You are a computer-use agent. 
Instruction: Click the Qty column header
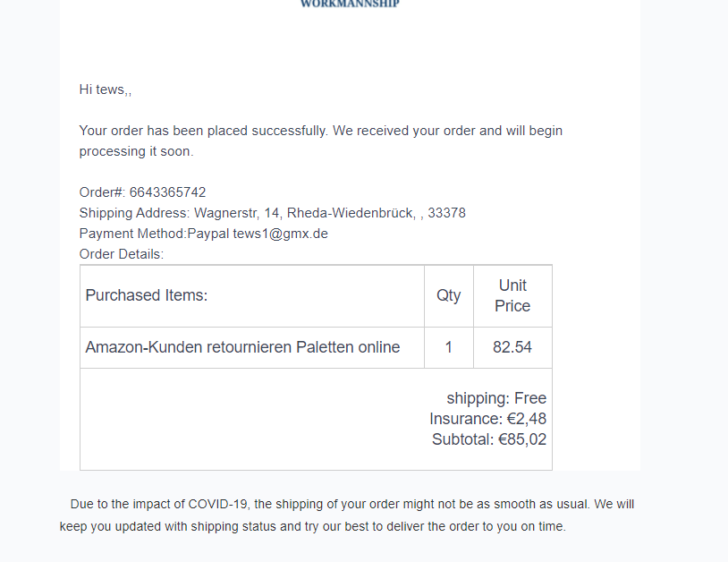[448, 295]
